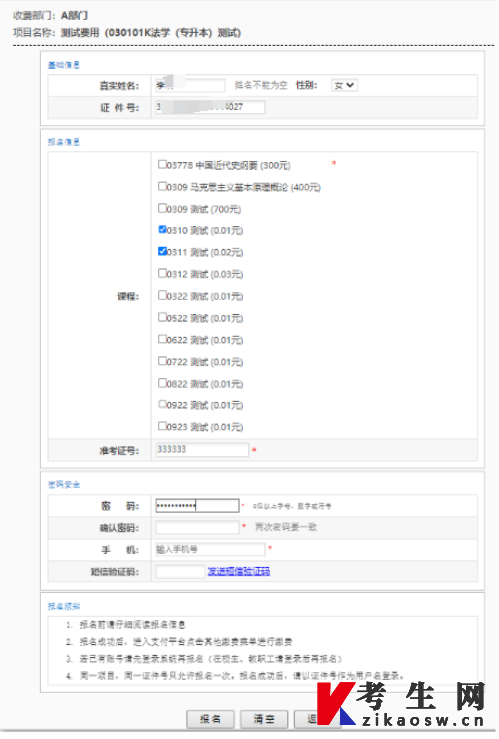
Task: Uncheck the 0311 测试 (0.02元) checkbox
Action: pos(163,251)
